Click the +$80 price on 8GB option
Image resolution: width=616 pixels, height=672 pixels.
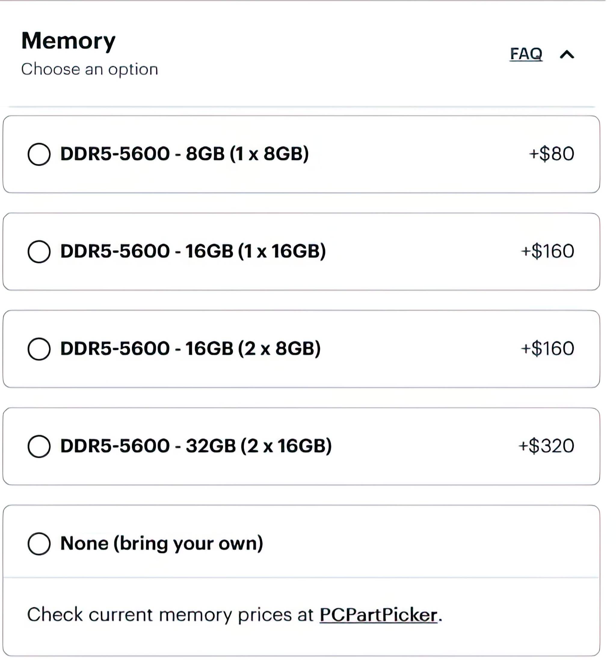point(551,154)
